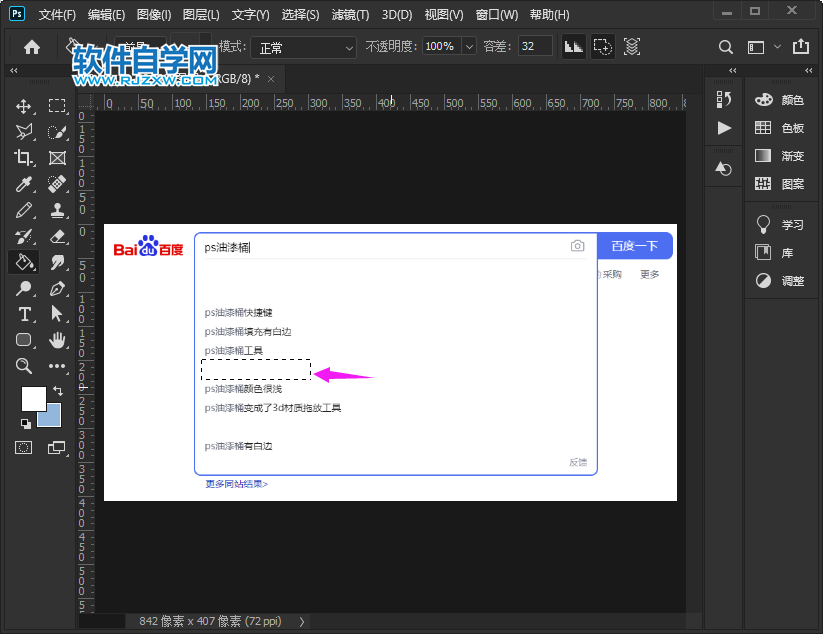The width and height of the screenshot is (823, 634).
Task: Toggle Quick Mask mode
Action: coord(23,448)
